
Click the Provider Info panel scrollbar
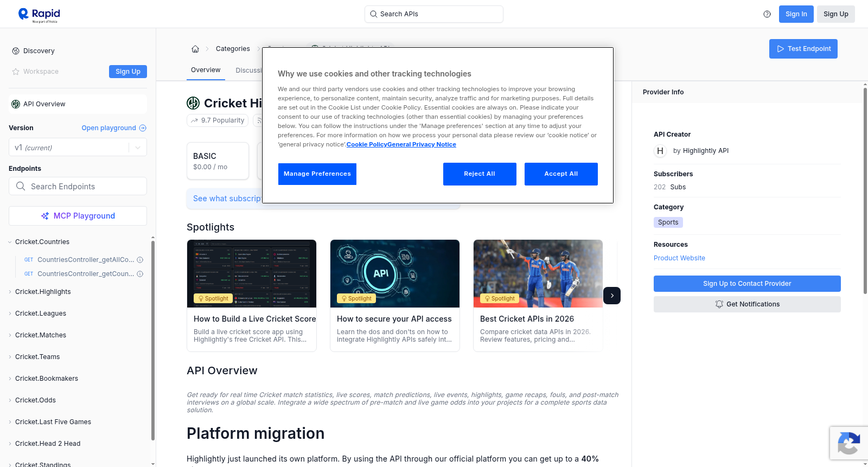[865, 190]
